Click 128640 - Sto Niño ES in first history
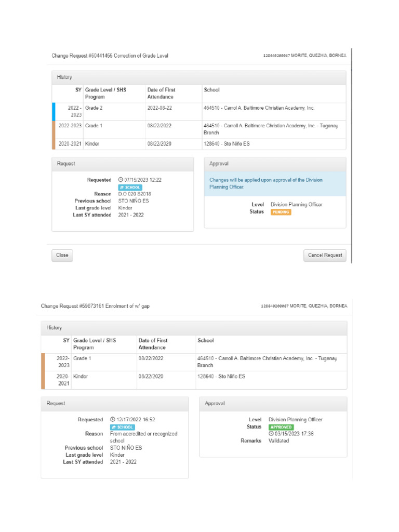Viewport: 399px width, 532px height. click(x=227, y=144)
